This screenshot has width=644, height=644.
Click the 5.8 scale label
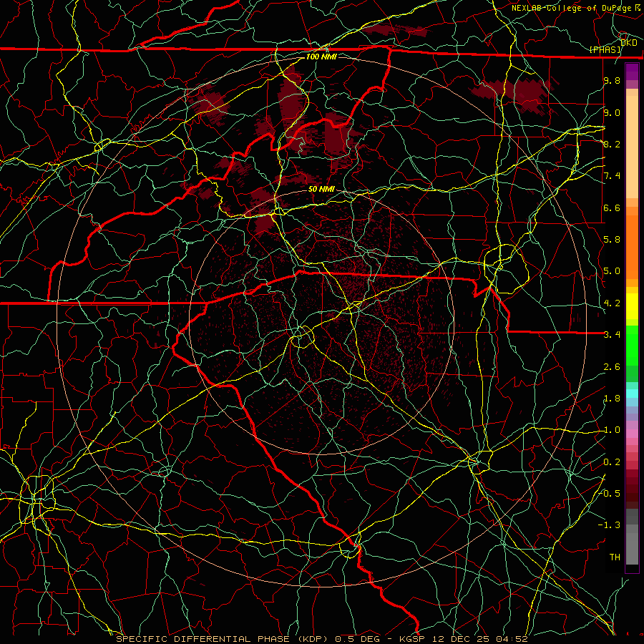[x=612, y=240]
